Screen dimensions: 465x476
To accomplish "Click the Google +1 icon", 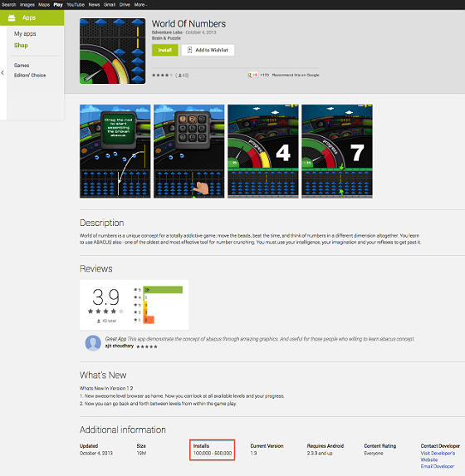I will 252,75.
